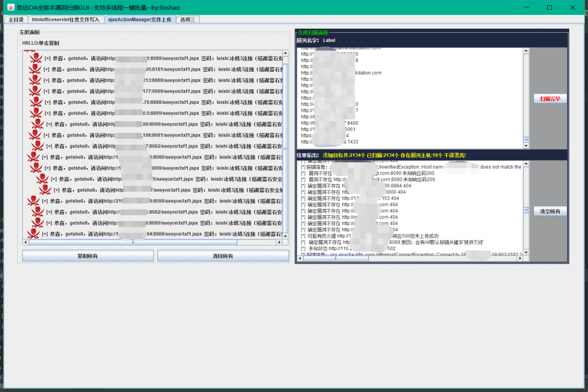Select target entry ending in lidation.com
588x392 pixels.
tap(341, 73)
